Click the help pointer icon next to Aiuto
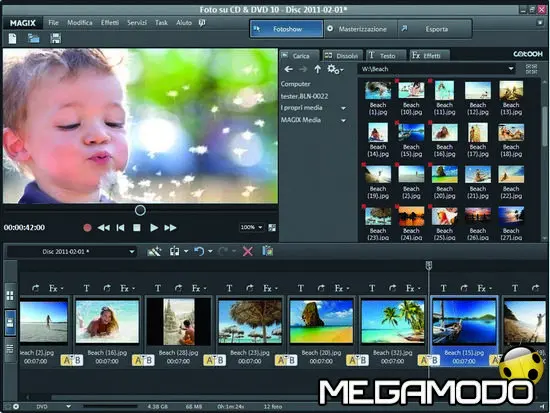Viewport: 550px width, 413px height. pyautogui.click(x=202, y=23)
